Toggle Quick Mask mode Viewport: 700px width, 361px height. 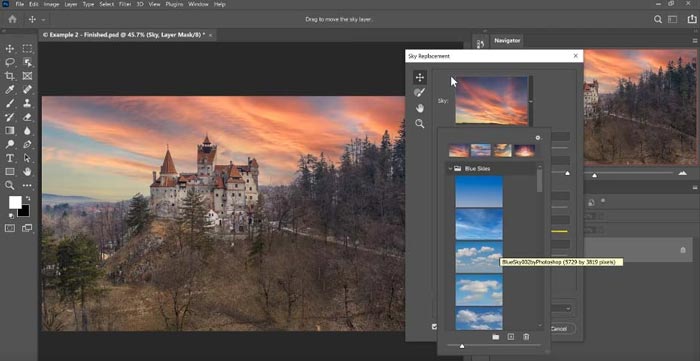[x=10, y=228]
